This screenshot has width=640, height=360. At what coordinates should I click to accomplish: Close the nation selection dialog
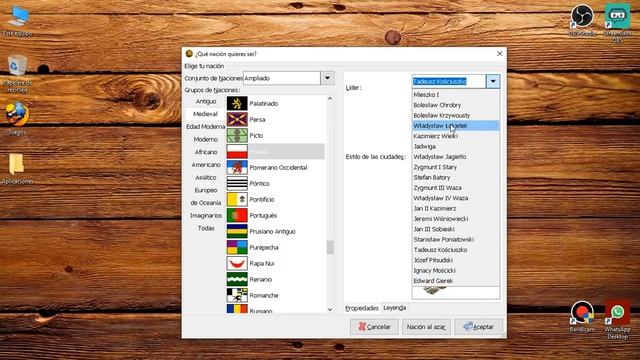tap(499, 53)
